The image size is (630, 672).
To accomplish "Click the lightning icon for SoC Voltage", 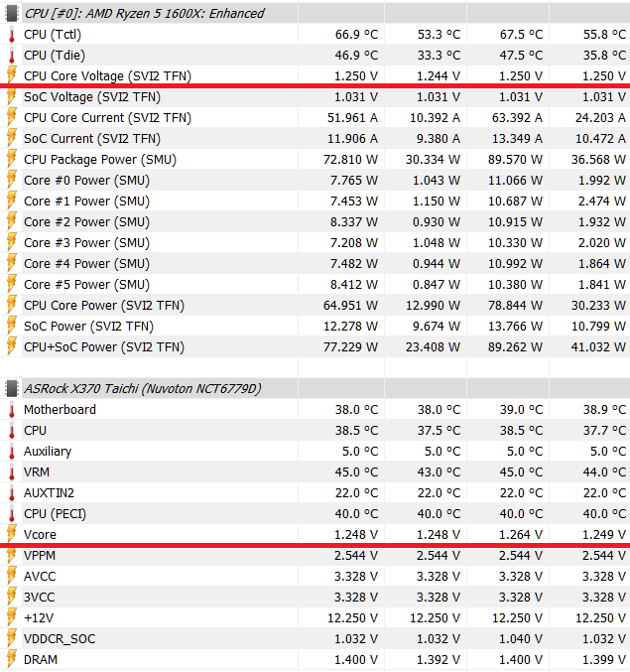I will tap(12, 97).
